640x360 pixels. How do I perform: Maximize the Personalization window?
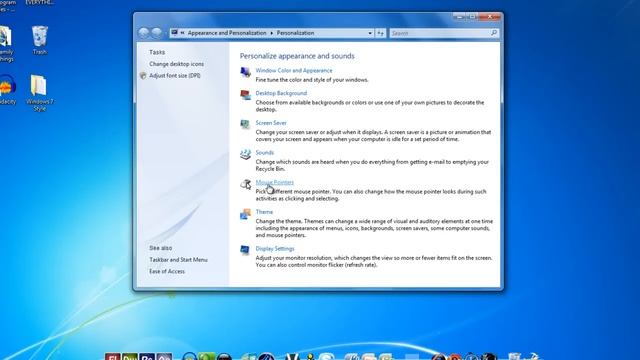click(x=473, y=17)
